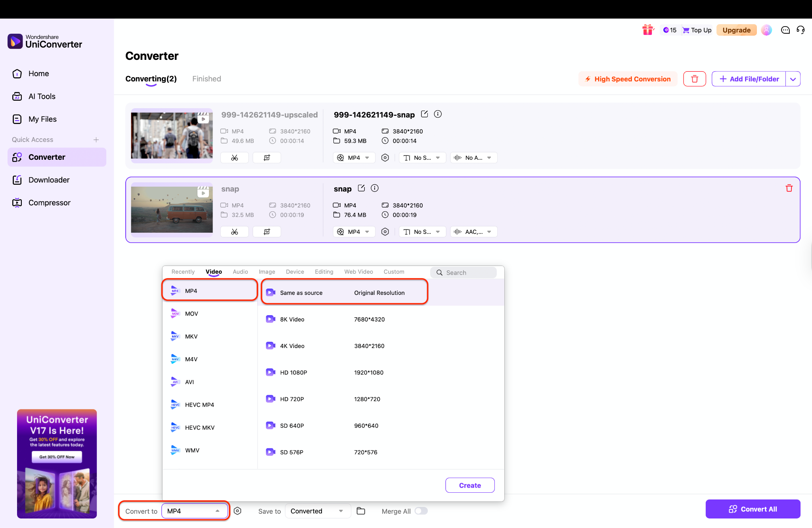Image resolution: width=812 pixels, height=528 pixels.
Task: Expand the Convert to MP4 dropdown
Action: [195, 511]
